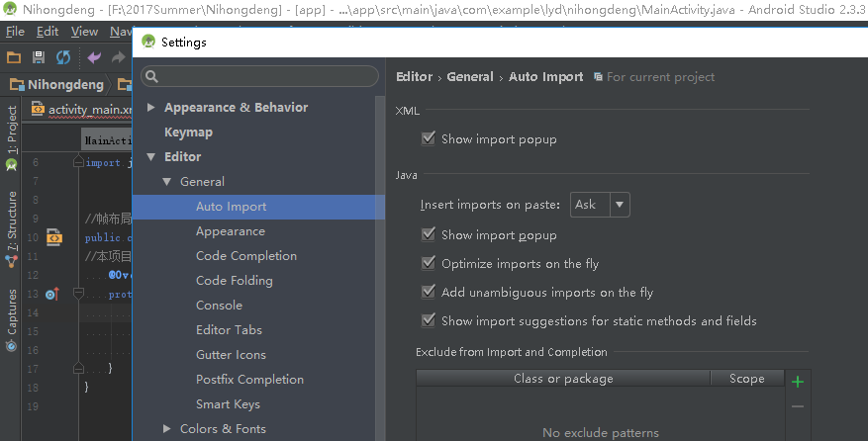Screen dimensions: 868x441
Task: Open the 1: Project side panel
Action: click(12, 130)
